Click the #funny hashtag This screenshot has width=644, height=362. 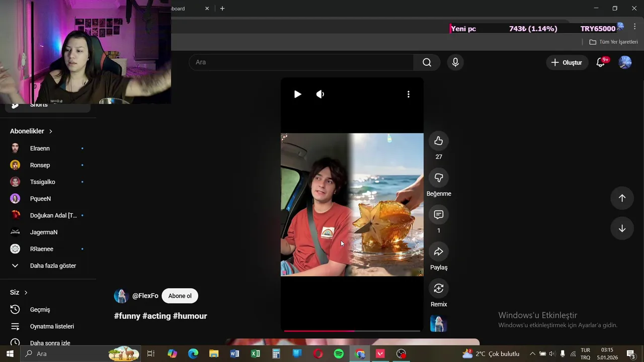click(127, 316)
